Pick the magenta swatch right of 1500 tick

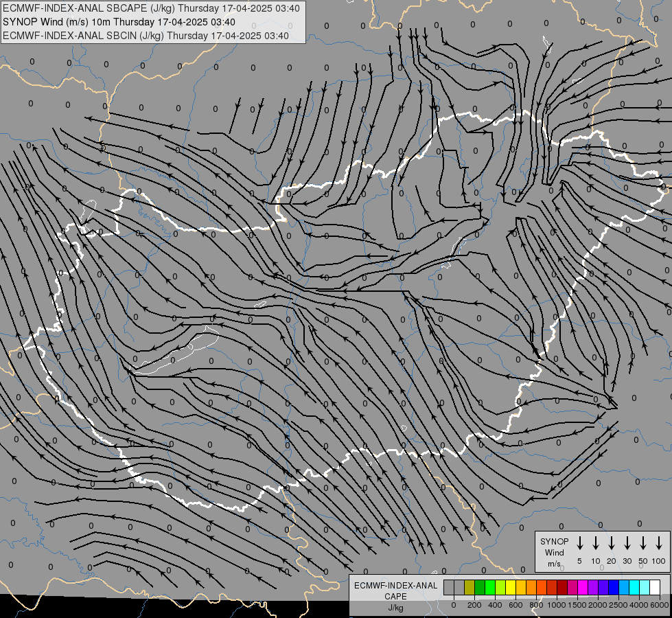[583, 587]
